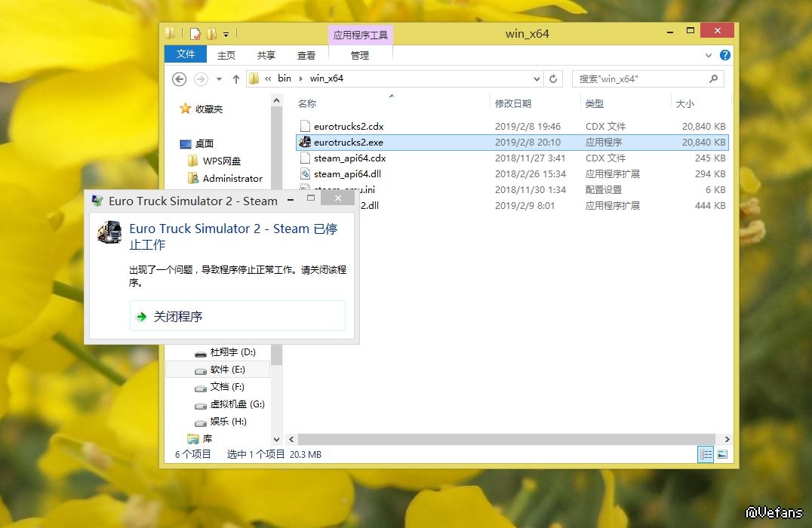Screen dimensions: 812x528
Task: Select 软件 (E:) drive in sidebar
Action: [227, 370]
